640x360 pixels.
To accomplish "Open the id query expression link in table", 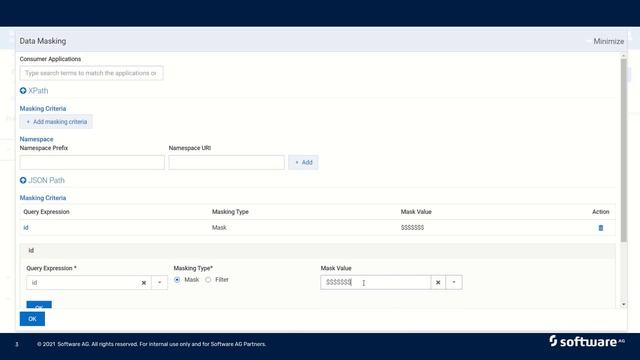I will [x=26, y=228].
